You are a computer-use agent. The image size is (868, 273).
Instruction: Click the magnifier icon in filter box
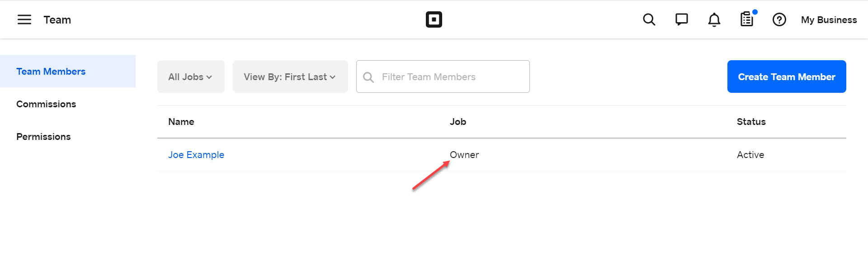tap(368, 77)
